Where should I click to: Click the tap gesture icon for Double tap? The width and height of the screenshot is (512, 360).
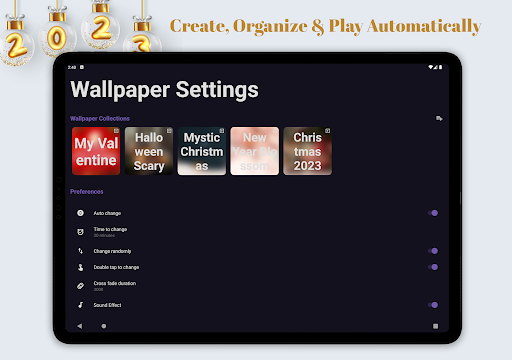(x=80, y=267)
